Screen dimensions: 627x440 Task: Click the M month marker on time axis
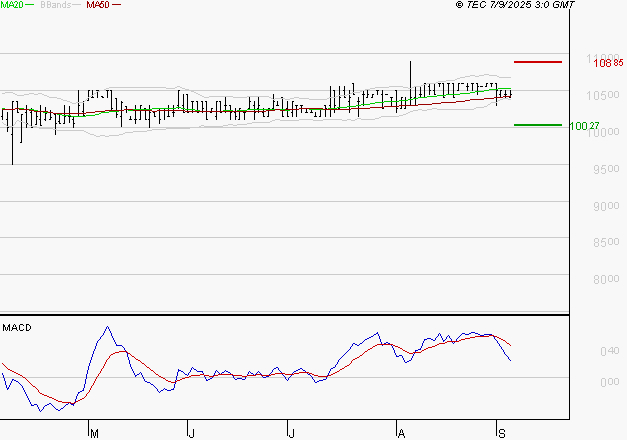tap(95, 432)
